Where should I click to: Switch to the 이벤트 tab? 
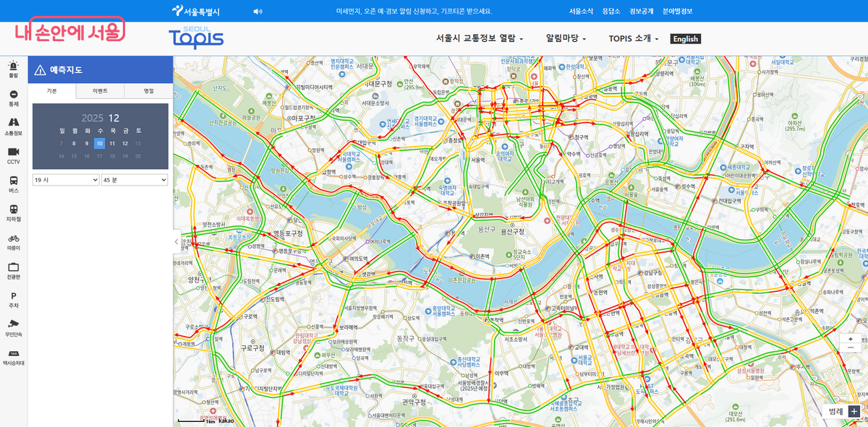coord(100,91)
